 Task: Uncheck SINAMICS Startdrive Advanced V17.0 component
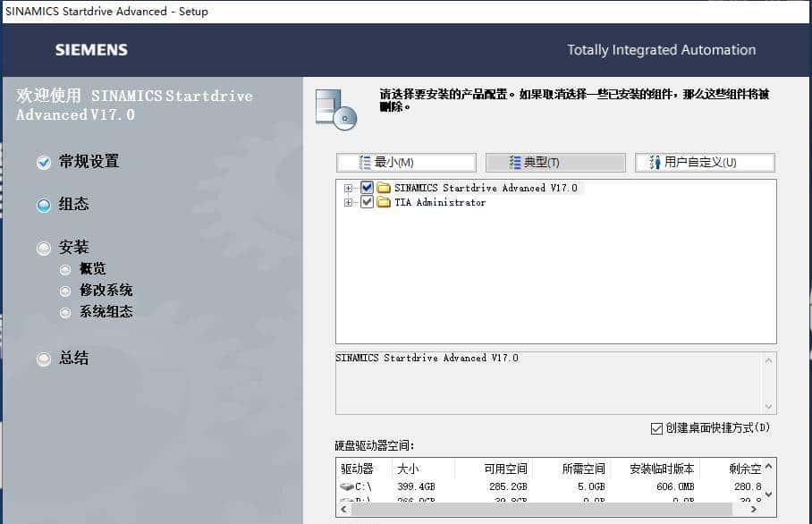pyautogui.click(x=365, y=188)
